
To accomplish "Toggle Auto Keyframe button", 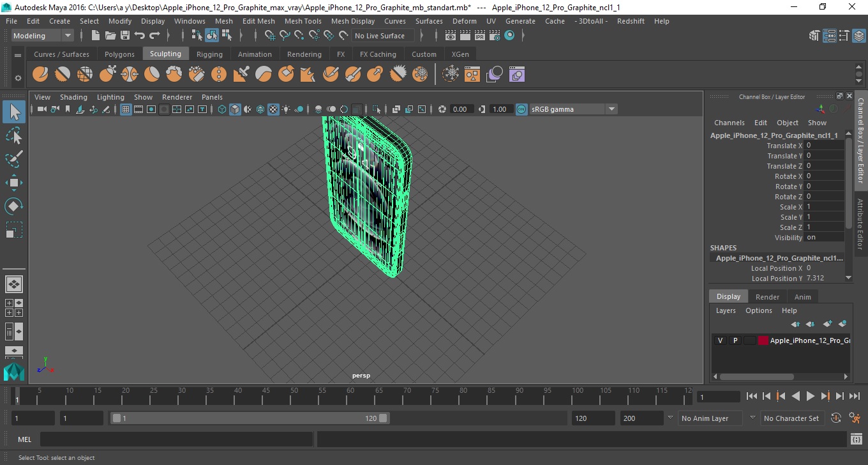I will coord(836,418).
